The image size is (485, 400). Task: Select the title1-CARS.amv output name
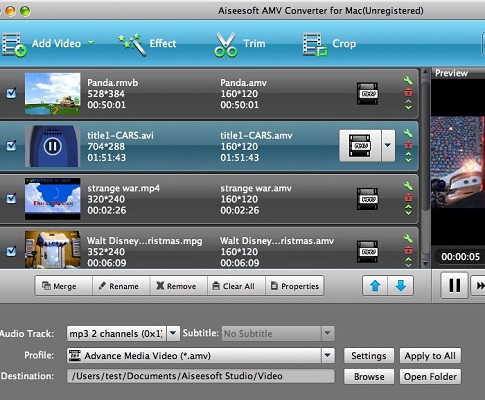coord(256,135)
